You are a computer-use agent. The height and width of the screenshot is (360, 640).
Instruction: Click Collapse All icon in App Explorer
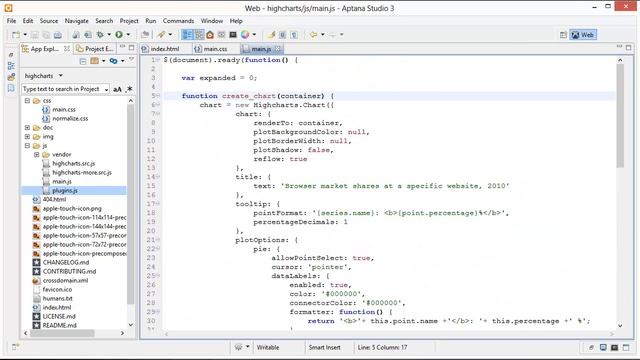click(x=83, y=61)
